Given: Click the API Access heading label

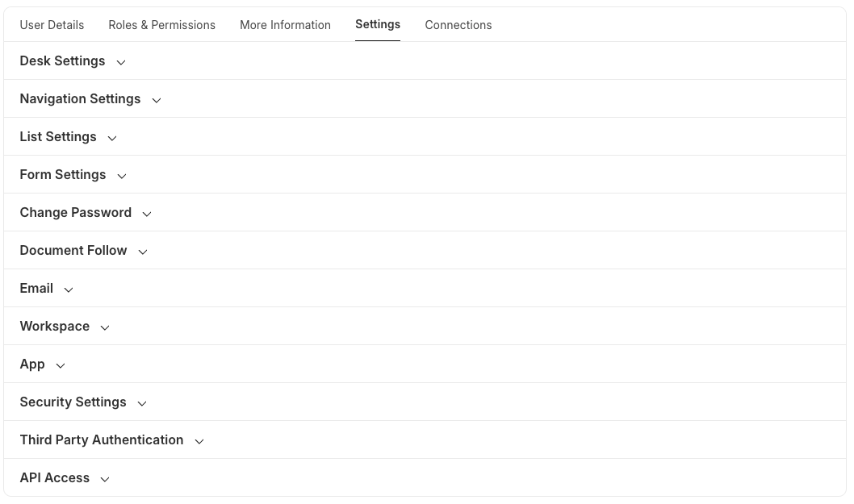Looking at the screenshot, I should (x=54, y=477).
